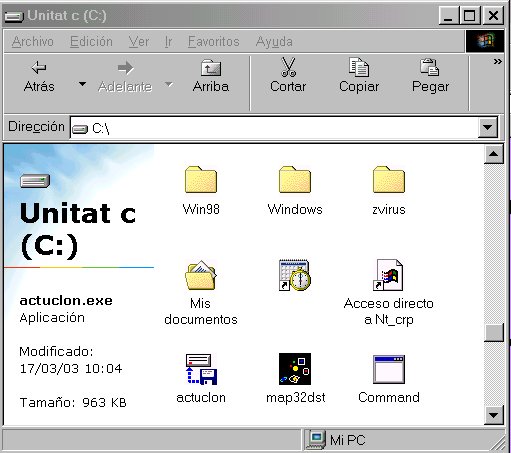Select the actuclon application icon

[201, 369]
